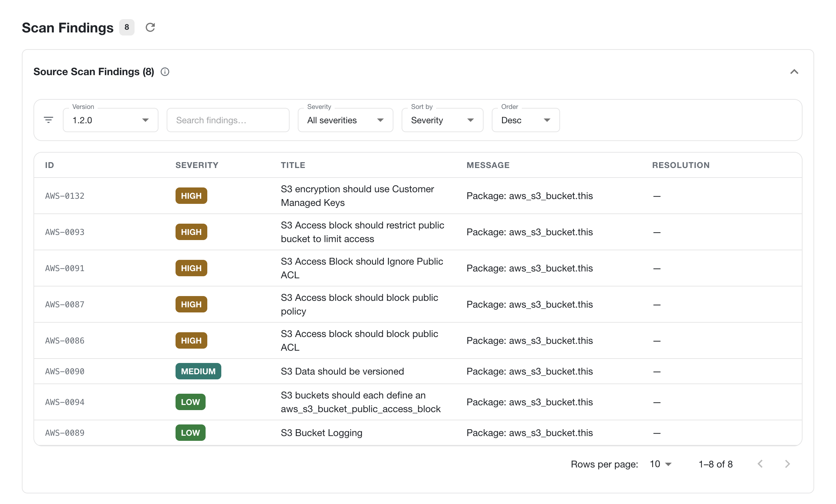Viewport: 836px width, 504px height.
Task: Click the filter list icon
Action: pyautogui.click(x=48, y=120)
